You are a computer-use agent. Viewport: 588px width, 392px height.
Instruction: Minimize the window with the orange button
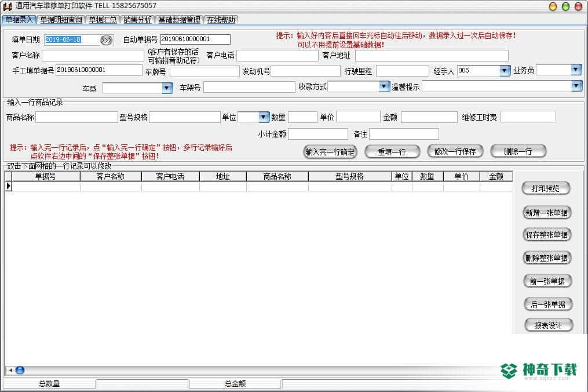click(x=553, y=6)
